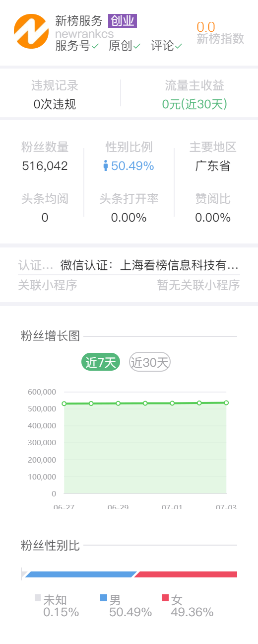Select the 06-27 data point on chart
The width and height of the screenshot is (258, 644).
(x=64, y=403)
